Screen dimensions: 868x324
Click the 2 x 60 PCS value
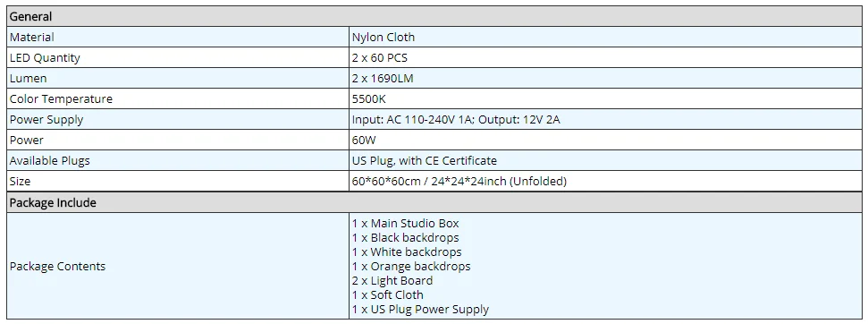(x=380, y=57)
